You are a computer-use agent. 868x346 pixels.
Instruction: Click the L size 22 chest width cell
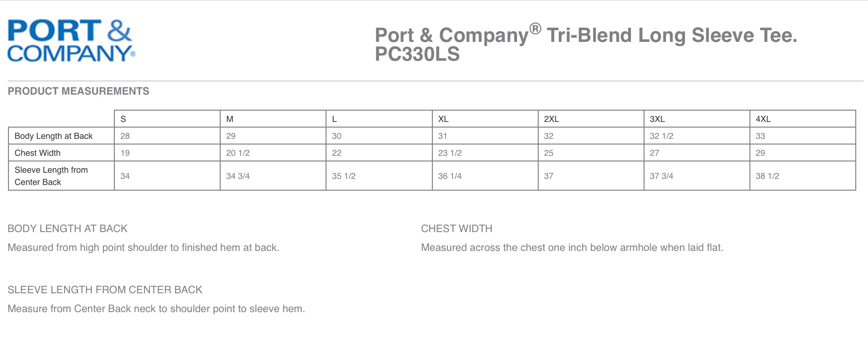pyautogui.click(x=337, y=153)
